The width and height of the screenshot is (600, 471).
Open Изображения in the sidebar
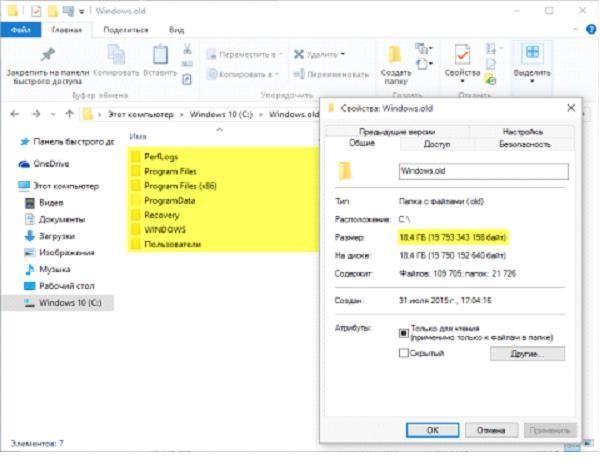click(x=59, y=253)
